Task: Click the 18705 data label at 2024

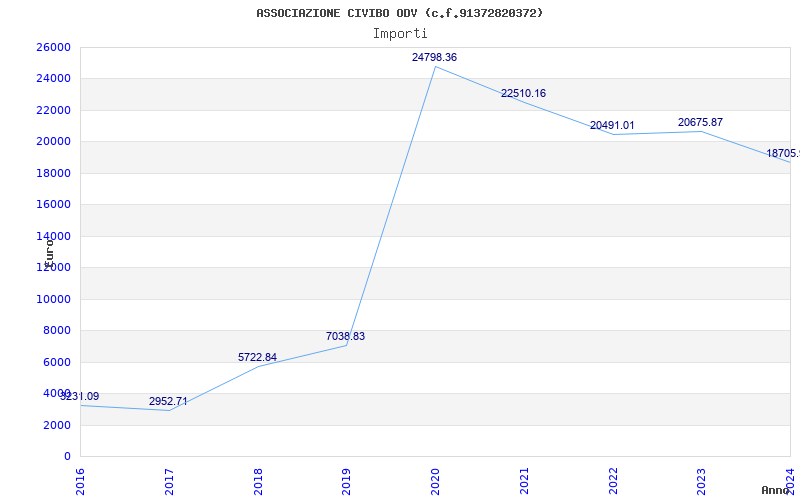Action: 783,154
